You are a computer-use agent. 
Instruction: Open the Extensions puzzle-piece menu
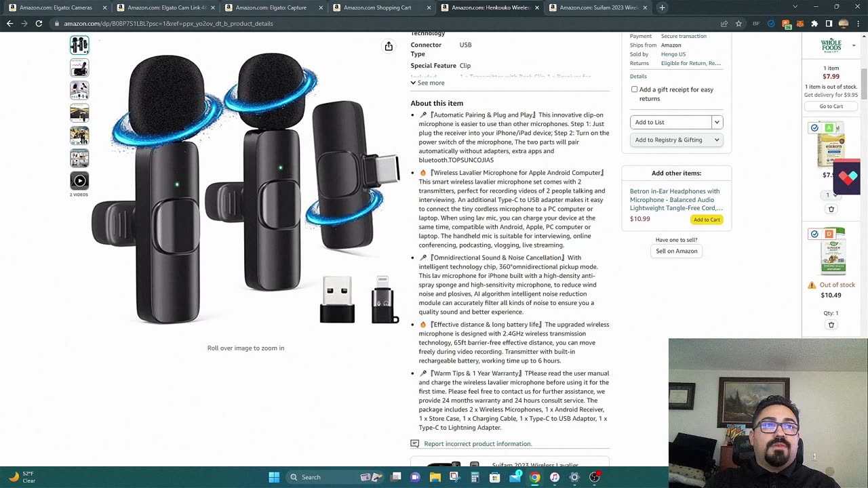814,24
